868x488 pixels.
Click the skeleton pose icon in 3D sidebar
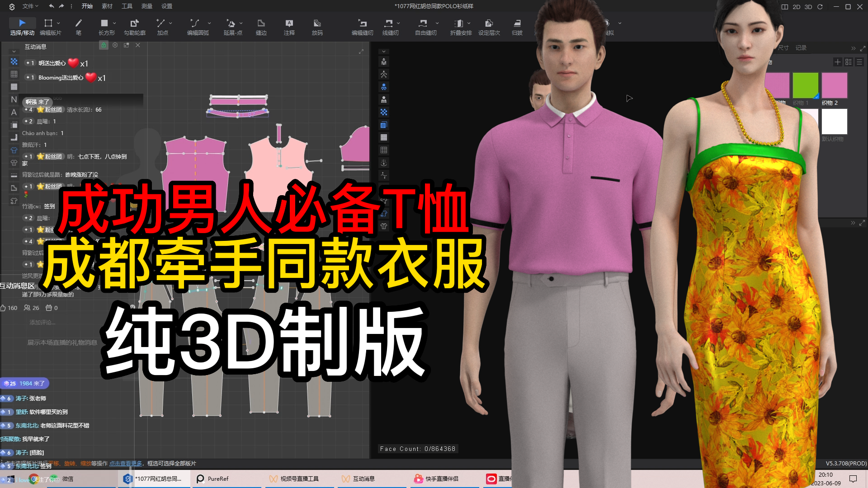pyautogui.click(x=384, y=74)
